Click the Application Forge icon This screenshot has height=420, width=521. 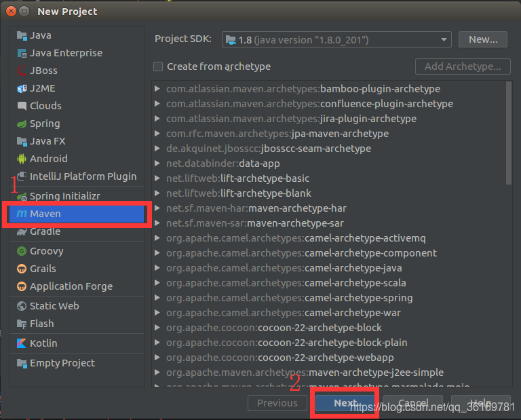tap(22, 286)
